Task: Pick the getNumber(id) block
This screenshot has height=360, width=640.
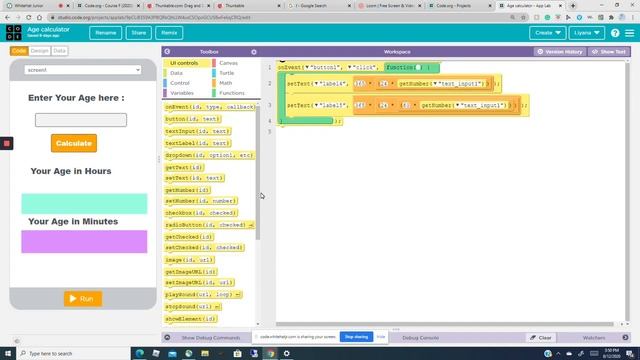Action: (187, 190)
